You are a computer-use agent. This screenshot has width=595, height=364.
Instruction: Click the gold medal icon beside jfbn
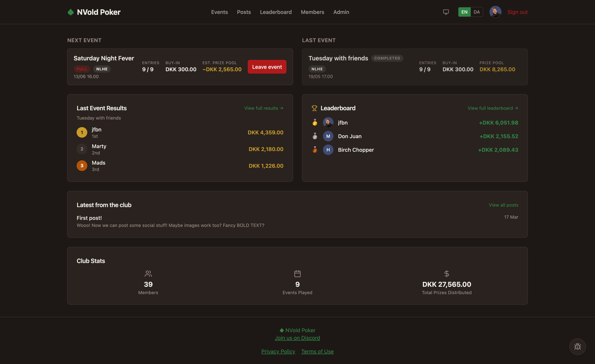click(315, 122)
